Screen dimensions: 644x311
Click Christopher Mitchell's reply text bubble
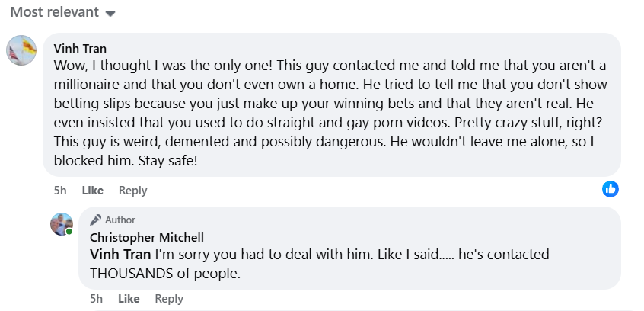[x=349, y=248]
